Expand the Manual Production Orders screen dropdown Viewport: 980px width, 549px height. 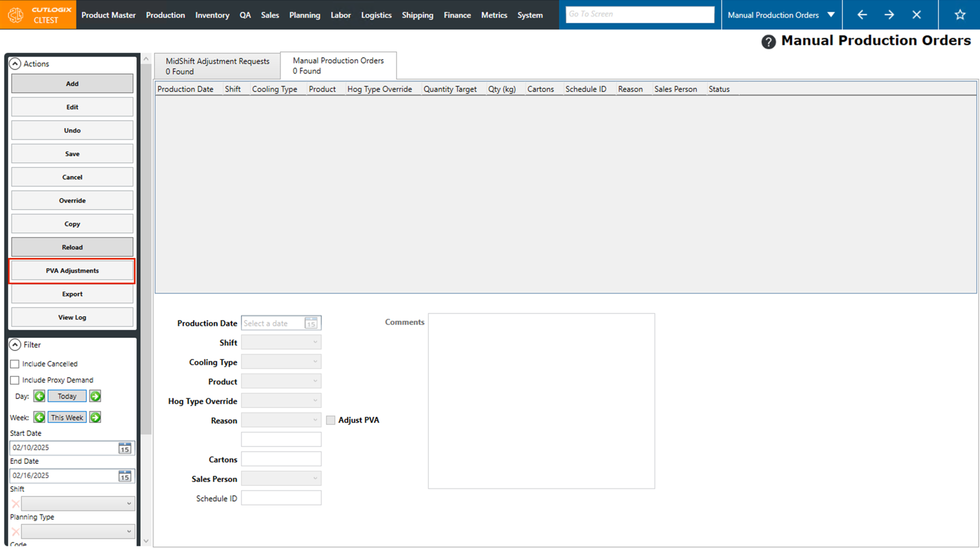click(831, 15)
